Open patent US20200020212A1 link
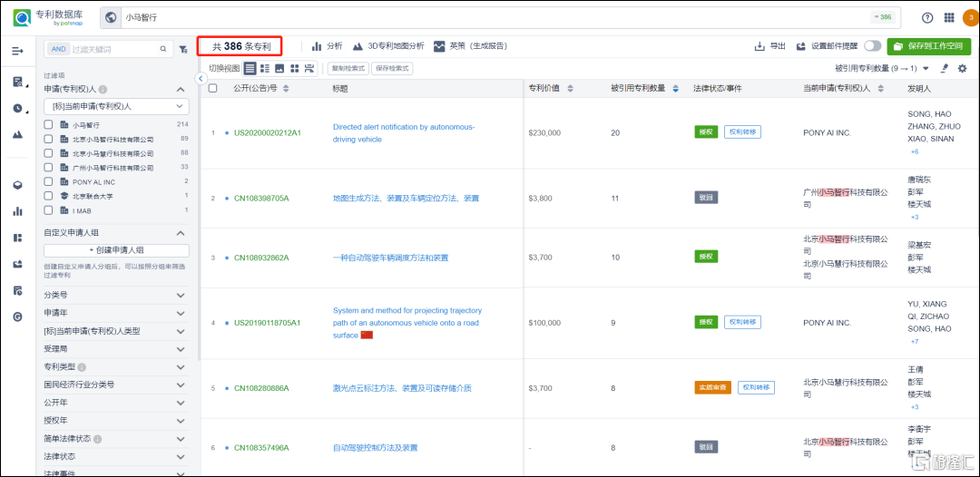 pyautogui.click(x=268, y=133)
